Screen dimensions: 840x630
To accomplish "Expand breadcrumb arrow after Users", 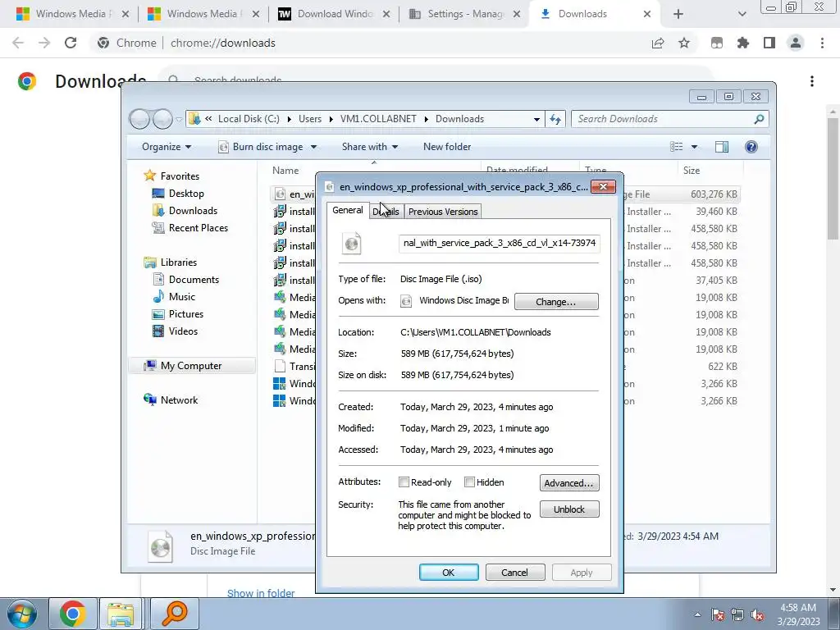I will tap(331, 119).
